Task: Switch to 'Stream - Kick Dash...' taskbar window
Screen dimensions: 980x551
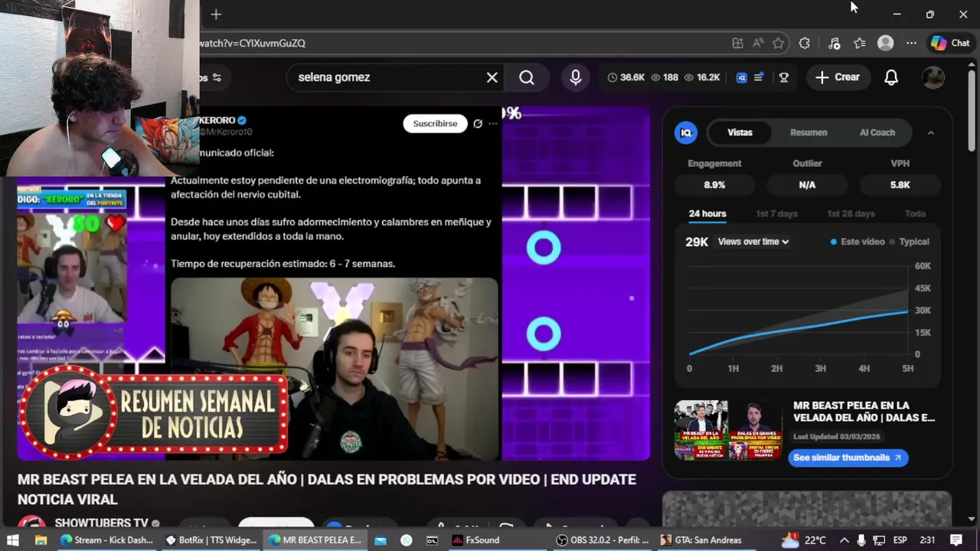Action: 106,540
